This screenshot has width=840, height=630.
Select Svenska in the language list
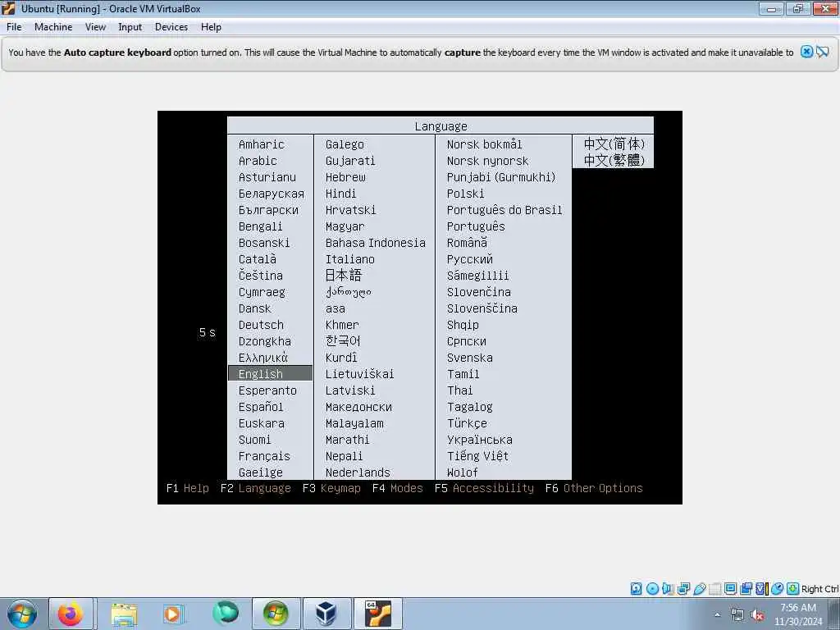click(x=470, y=358)
